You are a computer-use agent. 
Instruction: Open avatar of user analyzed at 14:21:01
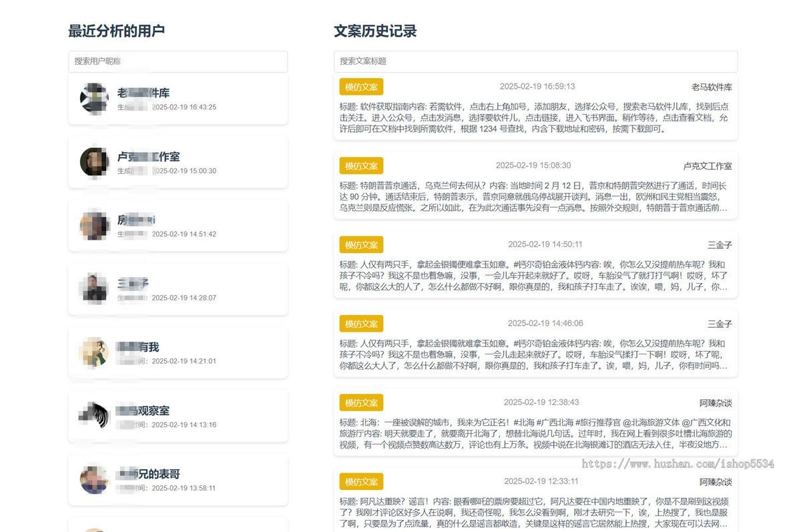point(94,352)
